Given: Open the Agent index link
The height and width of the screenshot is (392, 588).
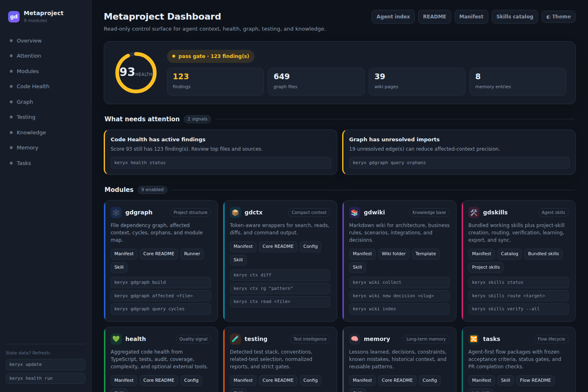Looking at the screenshot, I should point(393,17).
